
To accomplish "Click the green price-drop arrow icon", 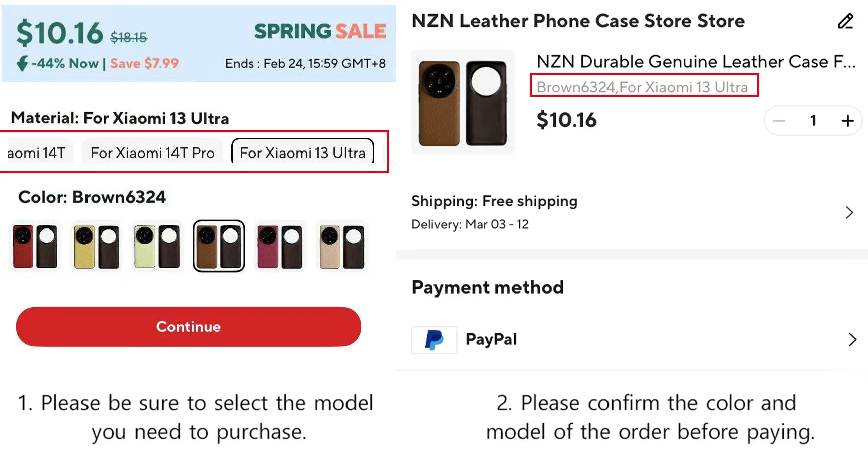I will point(22,63).
